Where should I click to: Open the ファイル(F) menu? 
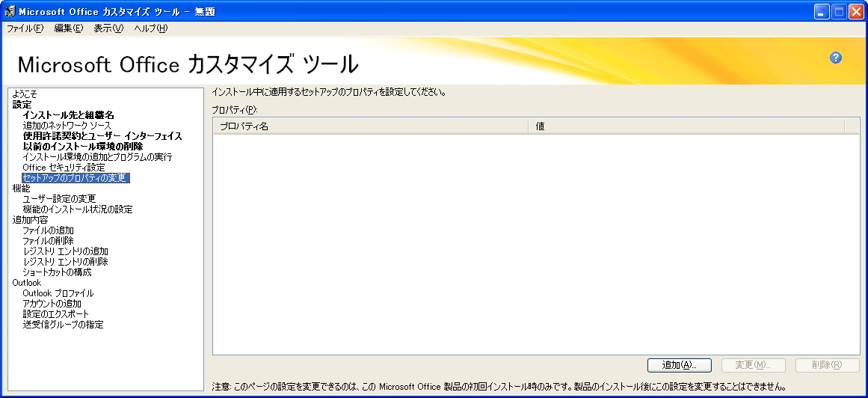(25, 28)
